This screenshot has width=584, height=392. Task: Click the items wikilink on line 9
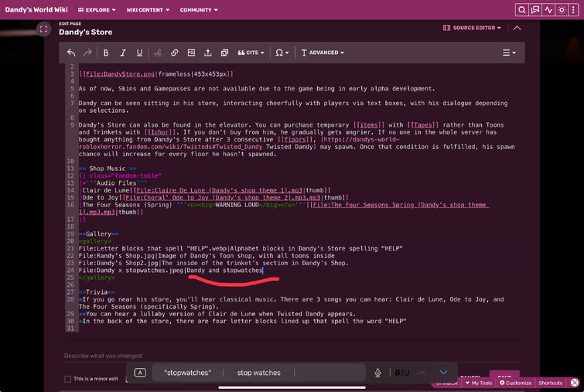(x=368, y=125)
